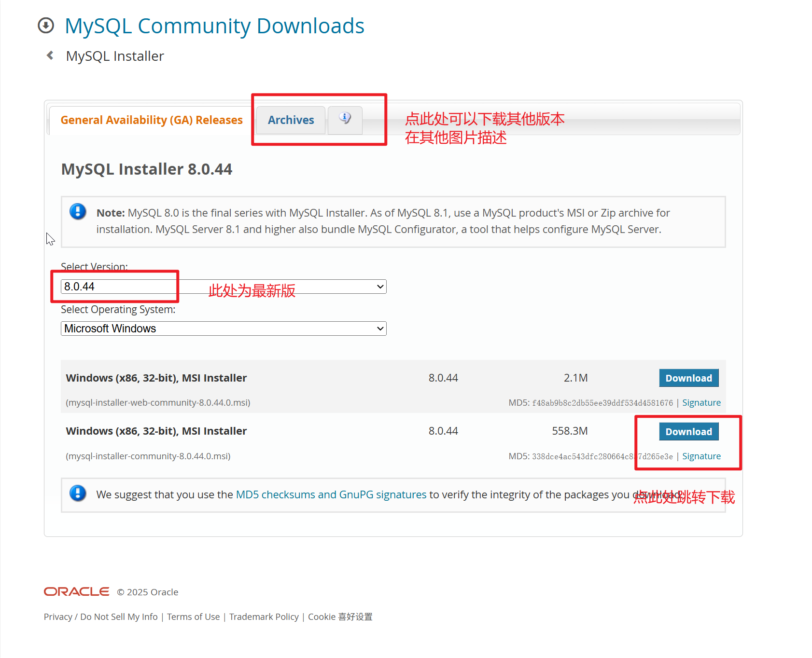
Task: Open MD5 checksums and GnuPG signatures link
Action: [331, 494]
